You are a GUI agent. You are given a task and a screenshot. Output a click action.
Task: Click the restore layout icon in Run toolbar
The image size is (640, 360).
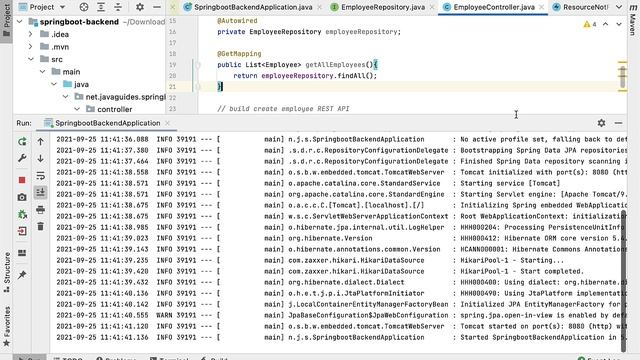[22, 253]
